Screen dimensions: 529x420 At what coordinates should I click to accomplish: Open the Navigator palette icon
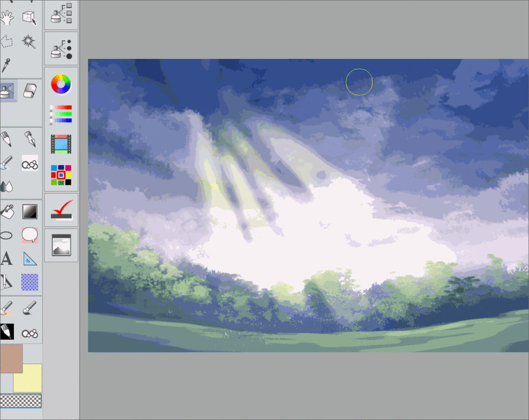coord(61,245)
